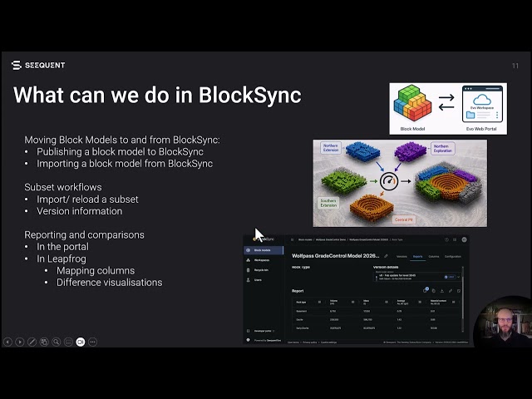Click the expand report fullscreen icon
Image resolution: width=532 pixels, height=399 pixels.
(459, 291)
